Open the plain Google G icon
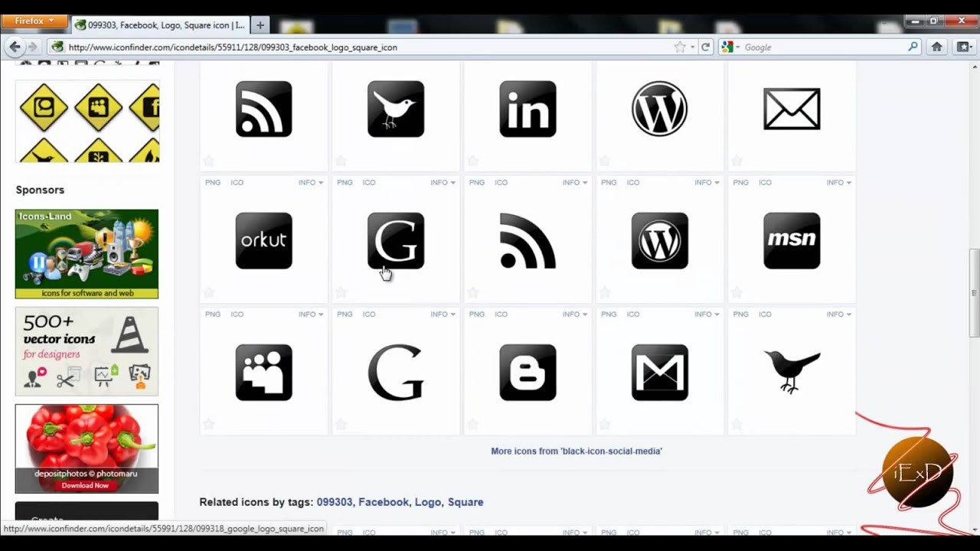The width and height of the screenshot is (980, 551). tap(396, 372)
